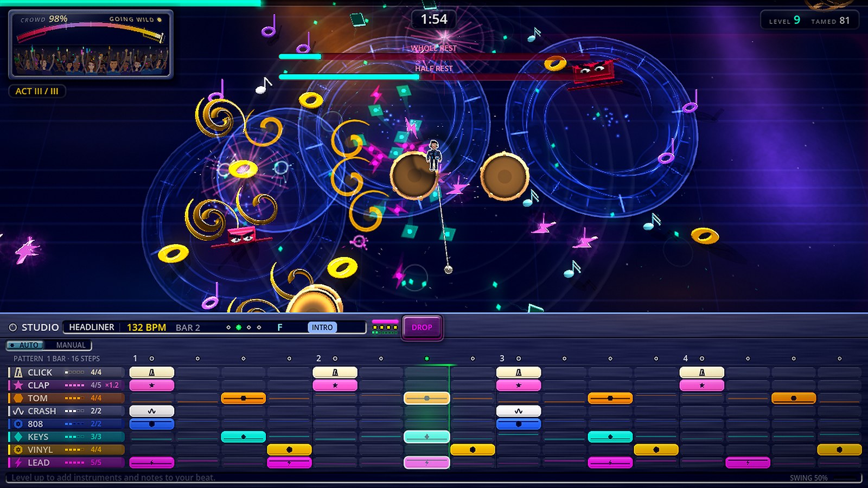Toggle the 808 step on beat 1

[152, 424]
